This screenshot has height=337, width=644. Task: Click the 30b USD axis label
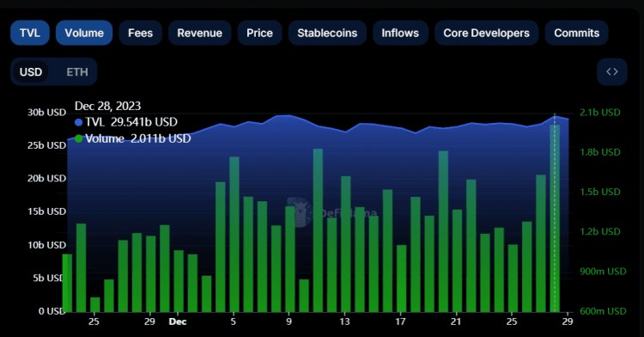point(47,113)
